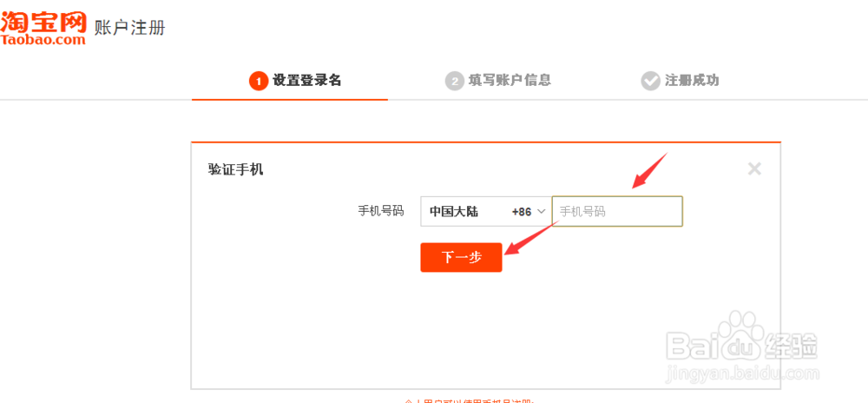Click the Taobao.com text under the logo
Screen dimensions: 868x403
click(x=43, y=39)
